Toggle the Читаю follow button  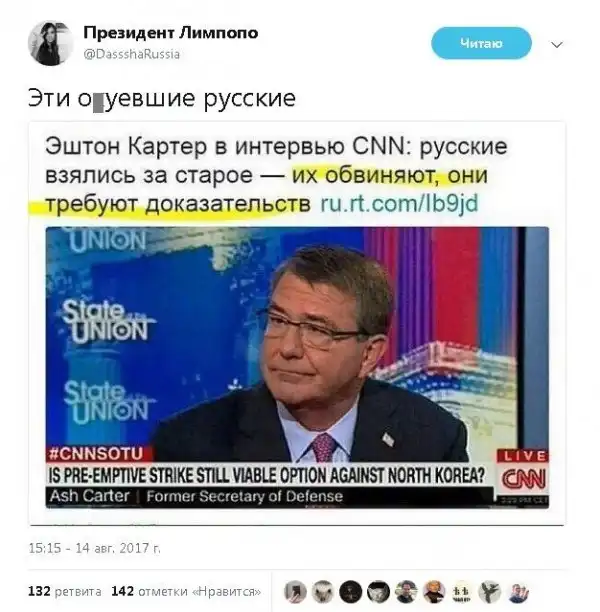(x=481, y=43)
